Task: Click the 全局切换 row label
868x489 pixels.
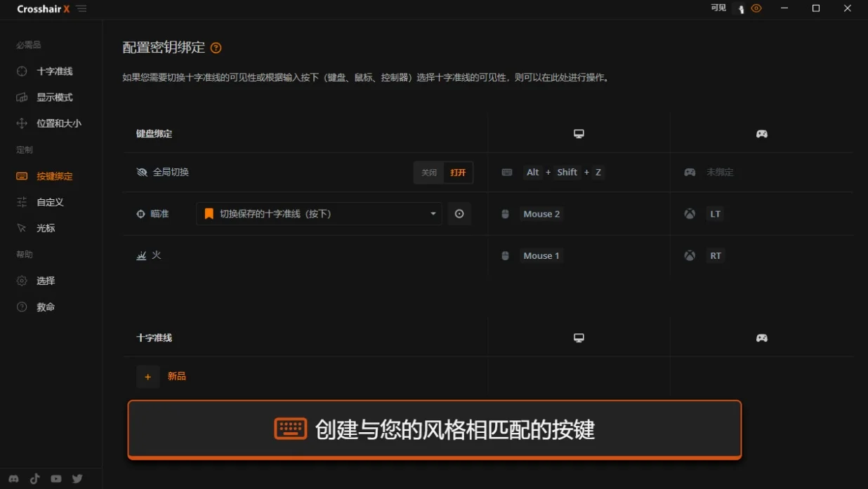Action: click(x=171, y=172)
